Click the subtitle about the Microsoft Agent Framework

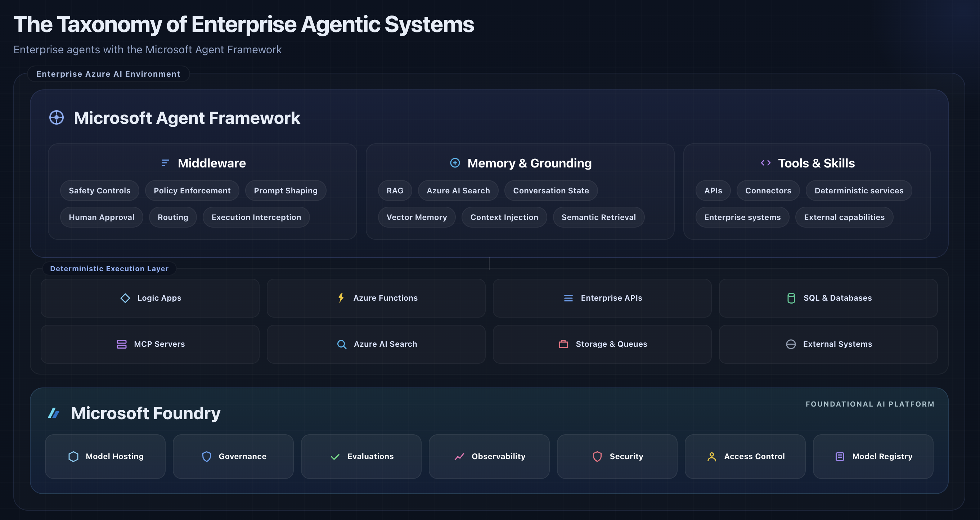pos(148,49)
